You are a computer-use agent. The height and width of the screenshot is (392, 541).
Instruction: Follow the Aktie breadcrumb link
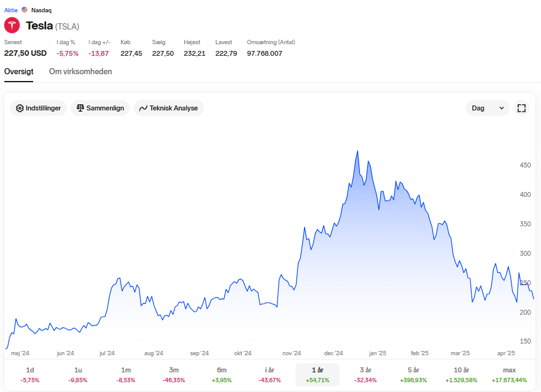[10, 10]
